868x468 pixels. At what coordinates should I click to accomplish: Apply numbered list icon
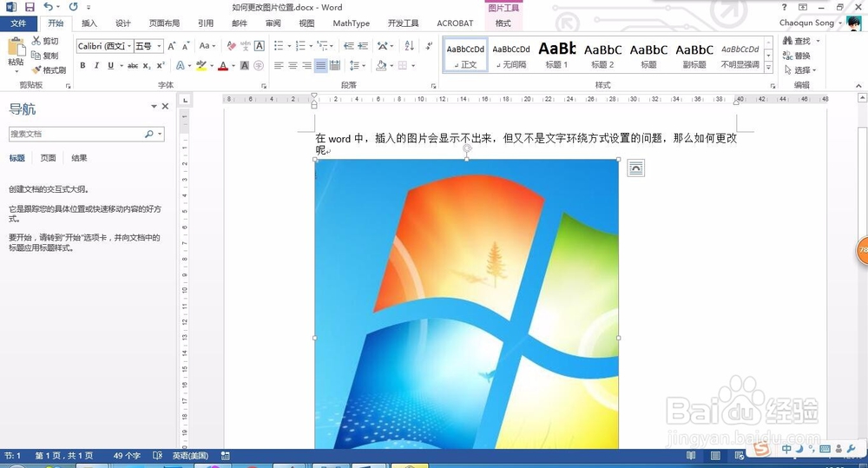300,46
